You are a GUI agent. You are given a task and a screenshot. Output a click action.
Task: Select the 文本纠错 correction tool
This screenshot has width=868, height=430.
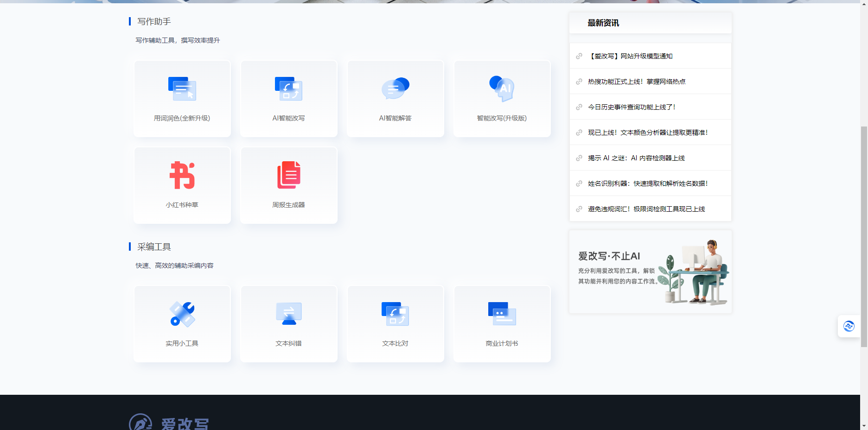coord(288,323)
